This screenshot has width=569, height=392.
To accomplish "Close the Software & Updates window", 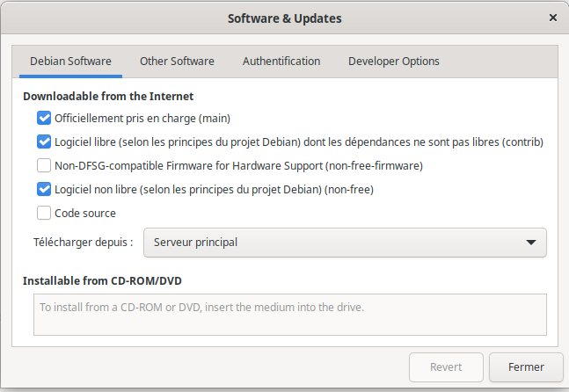I will pyautogui.click(x=552, y=18).
